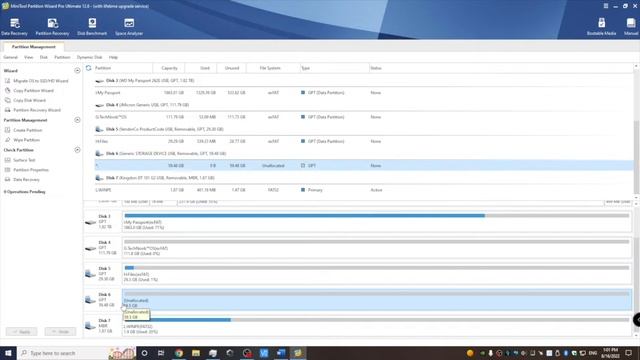Open Task View on taskbar

(x=161, y=353)
